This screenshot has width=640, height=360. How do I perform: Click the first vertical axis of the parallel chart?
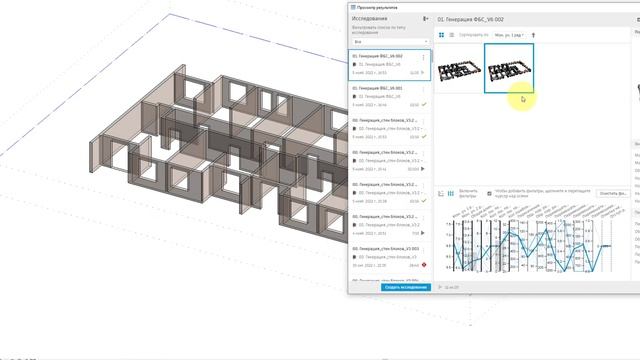pos(454,246)
